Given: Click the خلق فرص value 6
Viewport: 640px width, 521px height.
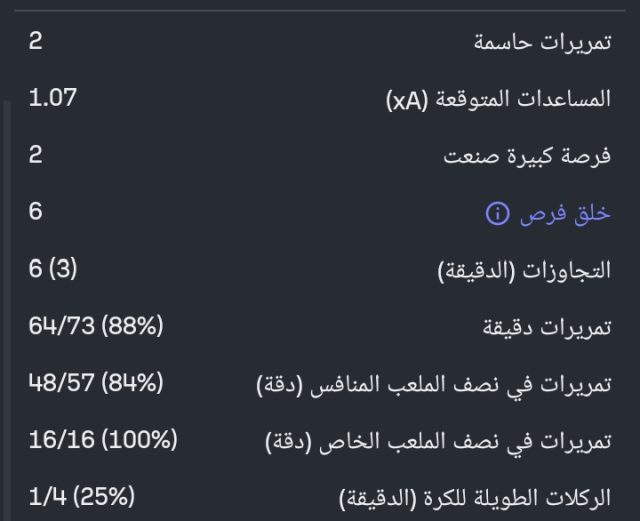Looking at the screenshot, I should pos(35,213).
